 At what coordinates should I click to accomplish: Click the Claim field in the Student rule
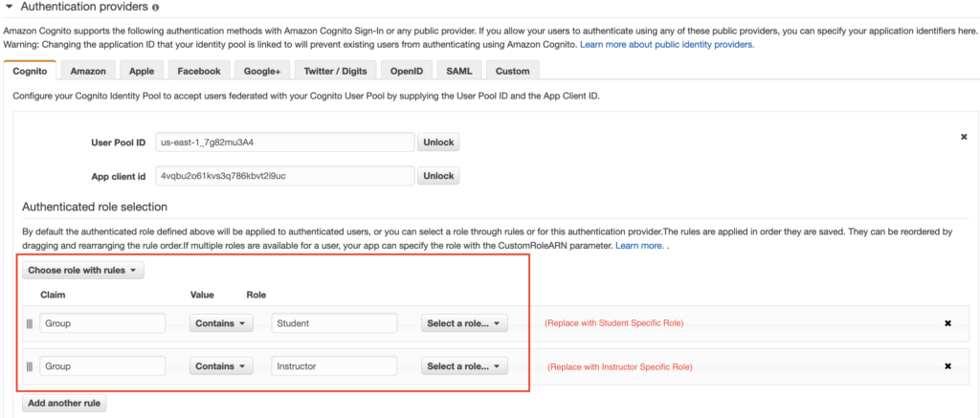102,323
